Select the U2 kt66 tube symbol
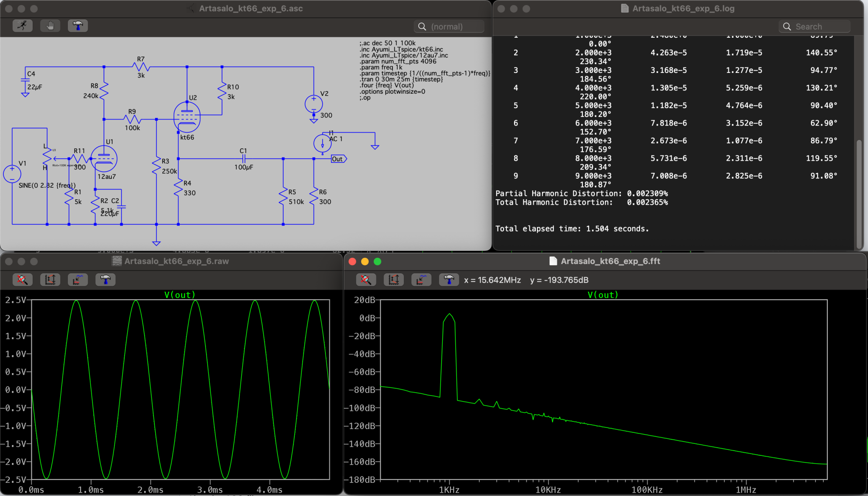The width and height of the screenshot is (868, 496). [187, 117]
